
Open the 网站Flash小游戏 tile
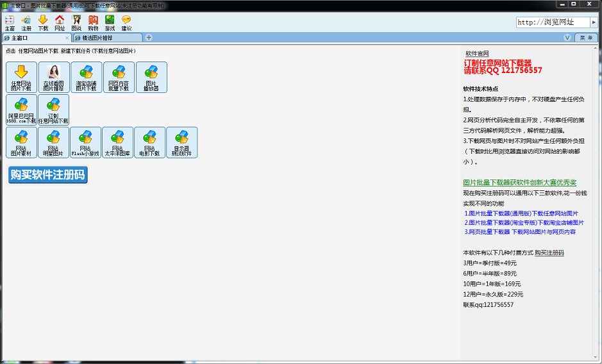86,142
